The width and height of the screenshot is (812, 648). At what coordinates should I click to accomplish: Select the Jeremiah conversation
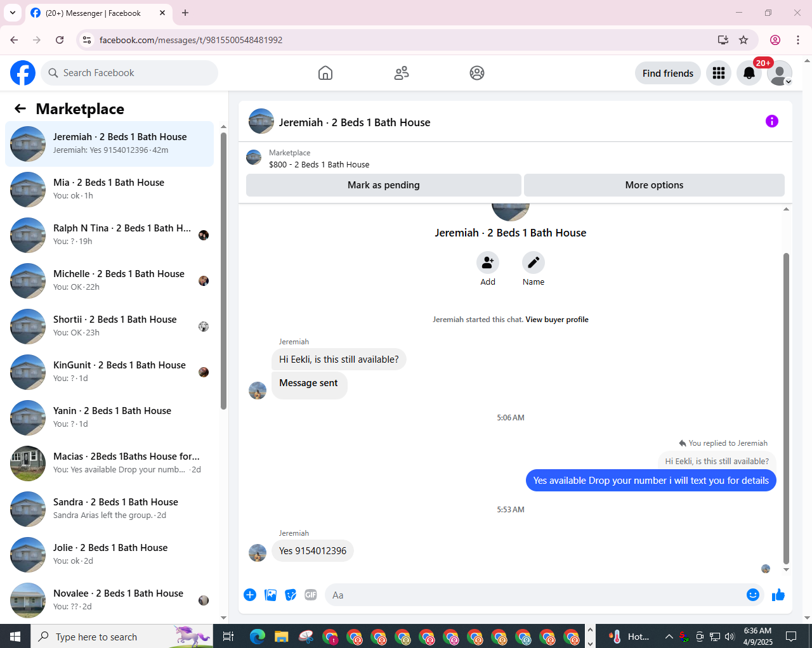click(x=110, y=144)
